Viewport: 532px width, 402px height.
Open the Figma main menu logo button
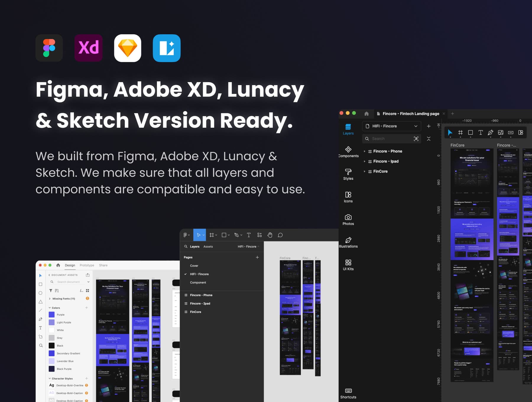click(x=186, y=235)
